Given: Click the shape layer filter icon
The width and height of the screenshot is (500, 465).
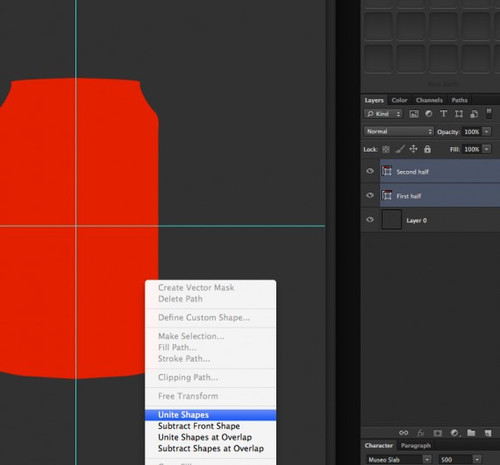Looking at the screenshot, I should (459, 114).
